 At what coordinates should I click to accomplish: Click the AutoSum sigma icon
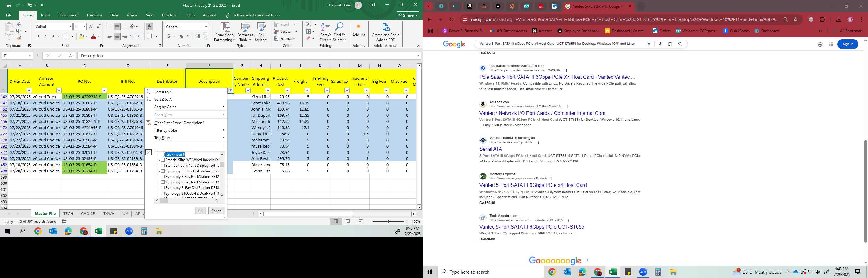tap(308, 24)
